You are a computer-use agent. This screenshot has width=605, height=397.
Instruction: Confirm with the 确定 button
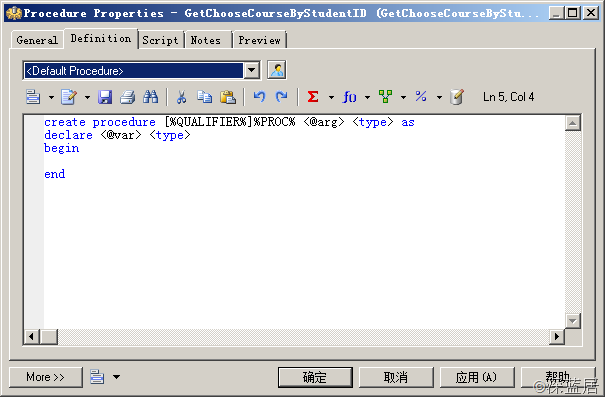(315, 377)
